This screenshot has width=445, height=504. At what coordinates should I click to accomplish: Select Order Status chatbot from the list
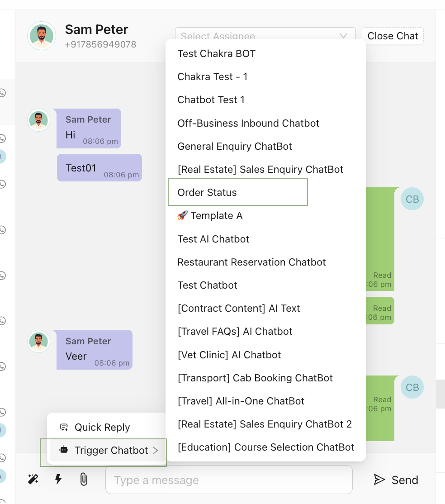[207, 193]
